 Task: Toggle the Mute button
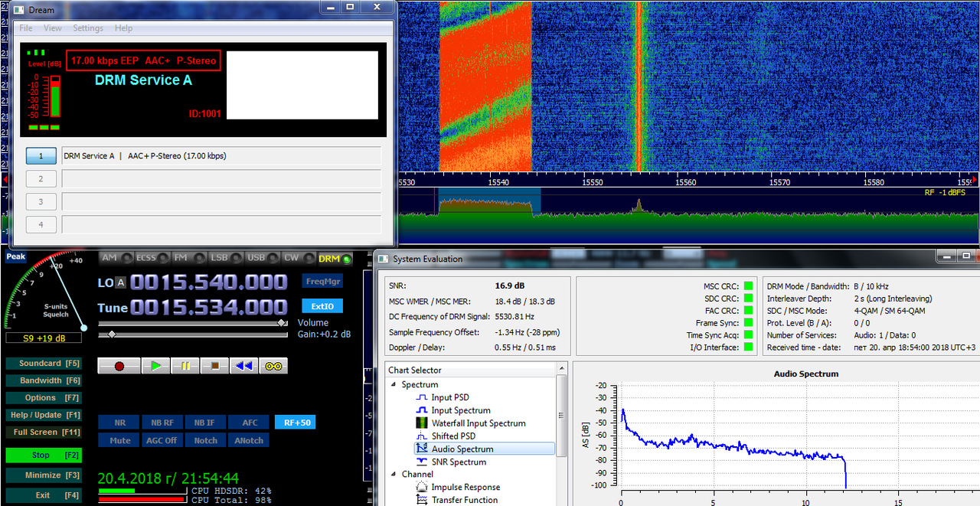[119, 441]
